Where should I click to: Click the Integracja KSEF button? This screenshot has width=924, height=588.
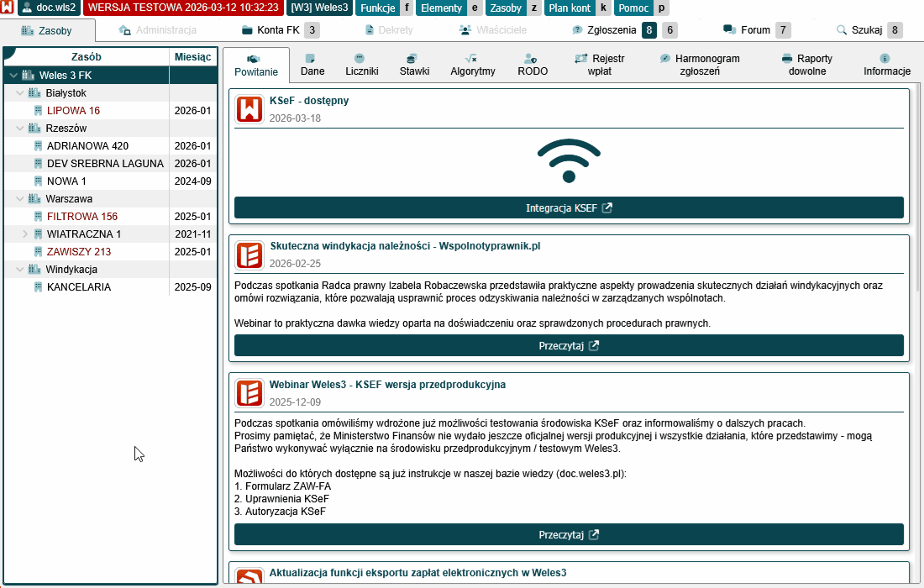click(x=569, y=208)
